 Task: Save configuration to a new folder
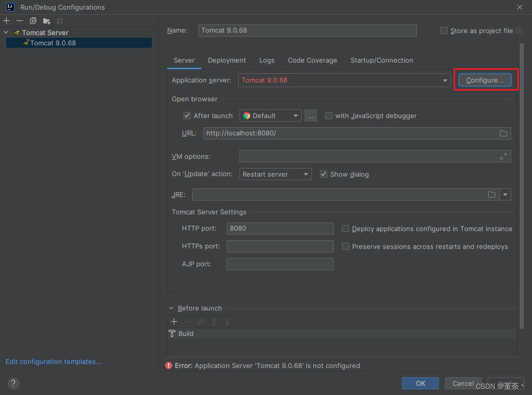[x=47, y=21]
